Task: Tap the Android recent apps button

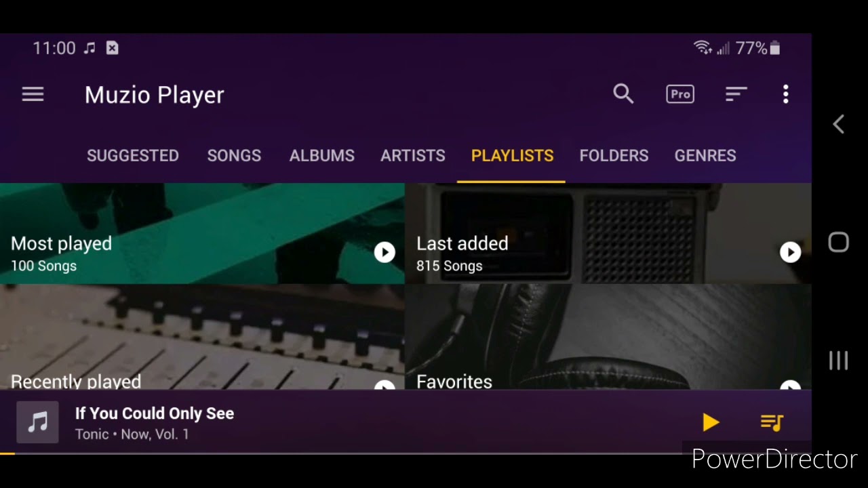Action: [839, 361]
